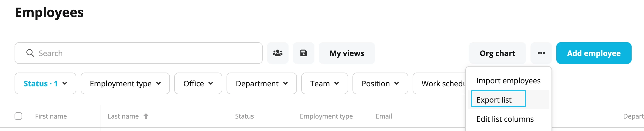Screen dimensions: 644x131
Task: Click the save view floppy disk icon
Action: [303, 53]
